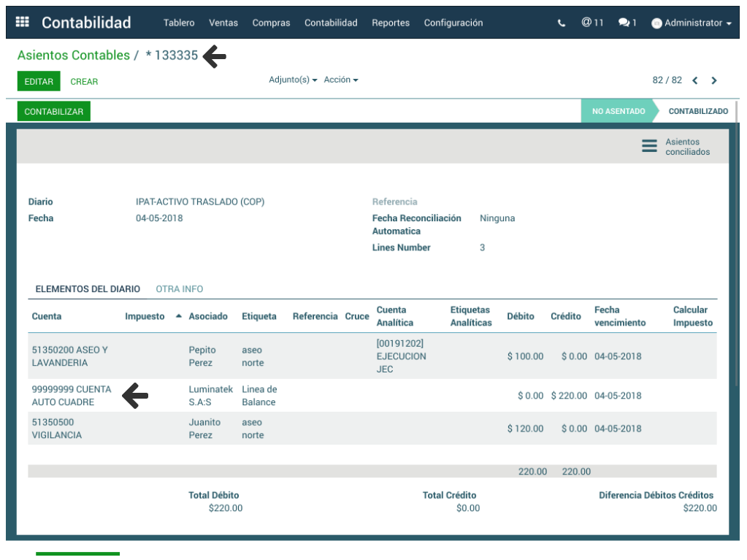Open the apps grid menu icon
747x560 pixels.
(x=23, y=23)
